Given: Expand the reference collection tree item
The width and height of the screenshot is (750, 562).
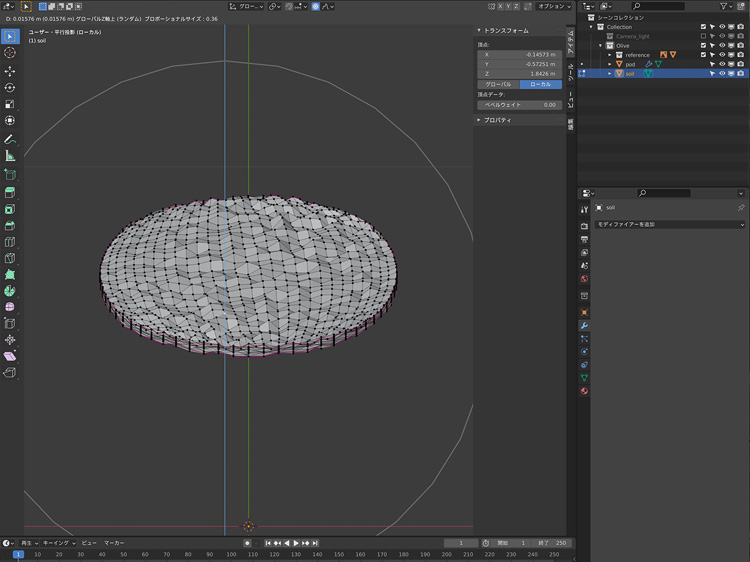Looking at the screenshot, I should 609,55.
